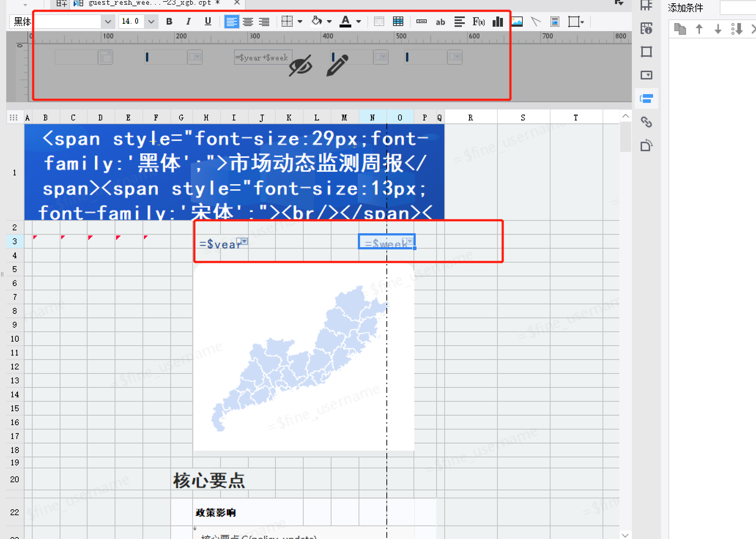Viewport: 756px width, 539px height.
Task: Align cell text left
Action: pyautogui.click(x=231, y=22)
